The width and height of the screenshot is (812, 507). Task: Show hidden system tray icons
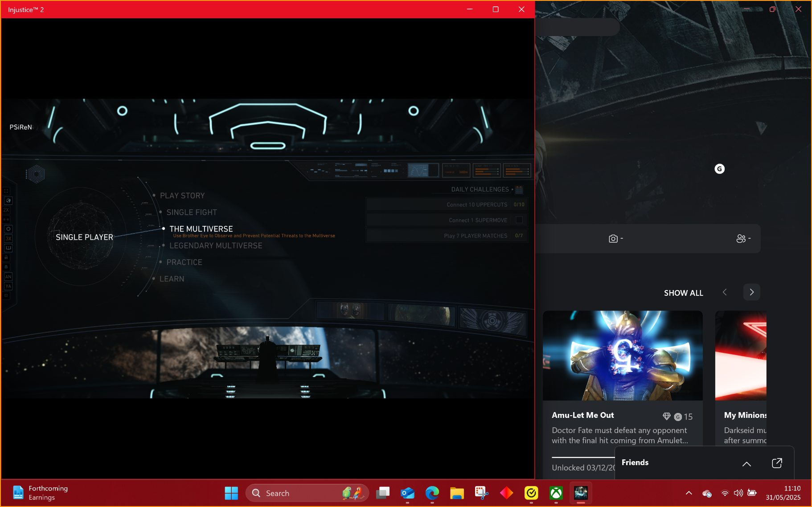[x=689, y=493]
